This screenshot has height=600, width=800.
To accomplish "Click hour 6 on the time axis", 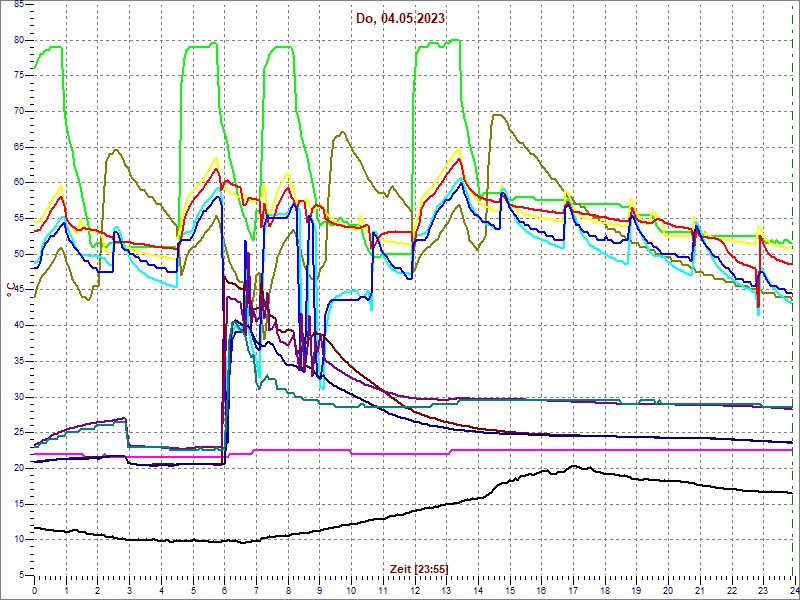I will coord(224,590).
